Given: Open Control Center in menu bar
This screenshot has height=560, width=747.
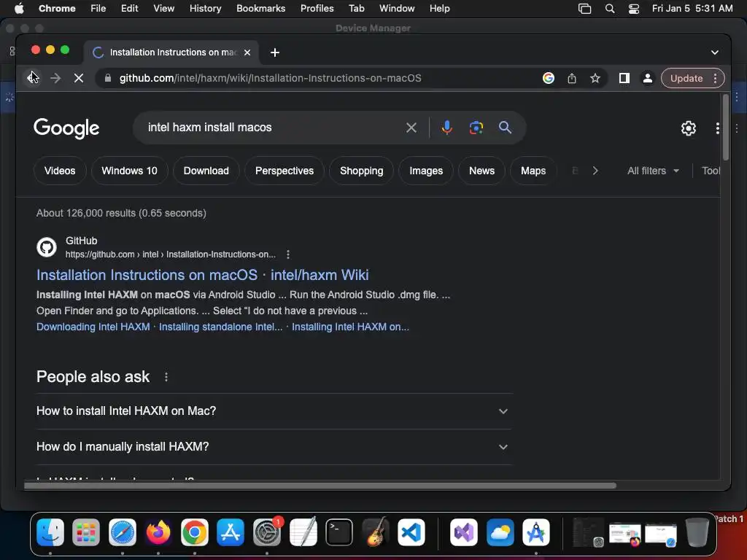Looking at the screenshot, I should 634,9.
